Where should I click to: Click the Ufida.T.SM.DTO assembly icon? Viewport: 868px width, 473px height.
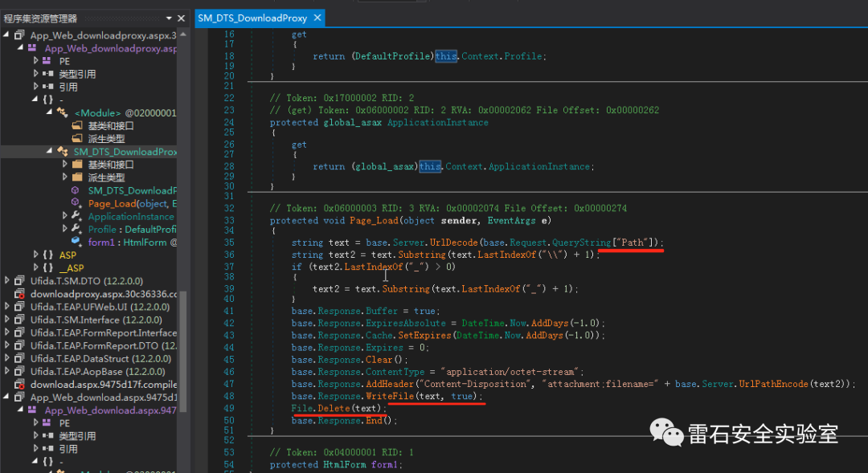pyautogui.click(x=19, y=281)
